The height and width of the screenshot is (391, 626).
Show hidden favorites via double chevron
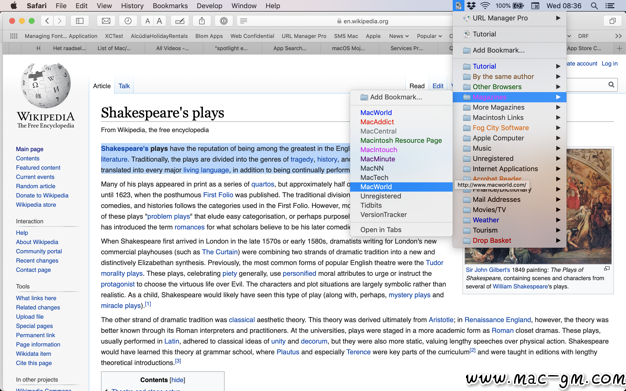pyautogui.click(x=618, y=36)
